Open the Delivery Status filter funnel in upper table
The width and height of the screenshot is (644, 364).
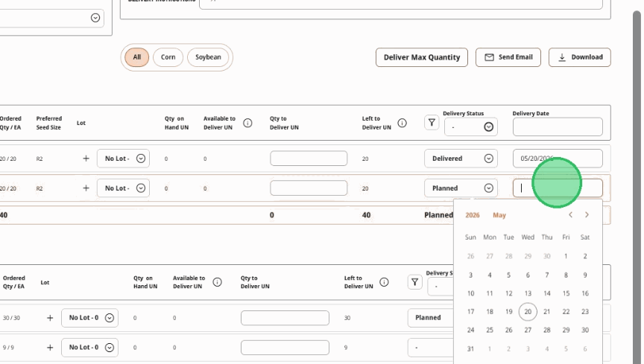[x=432, y=122]
